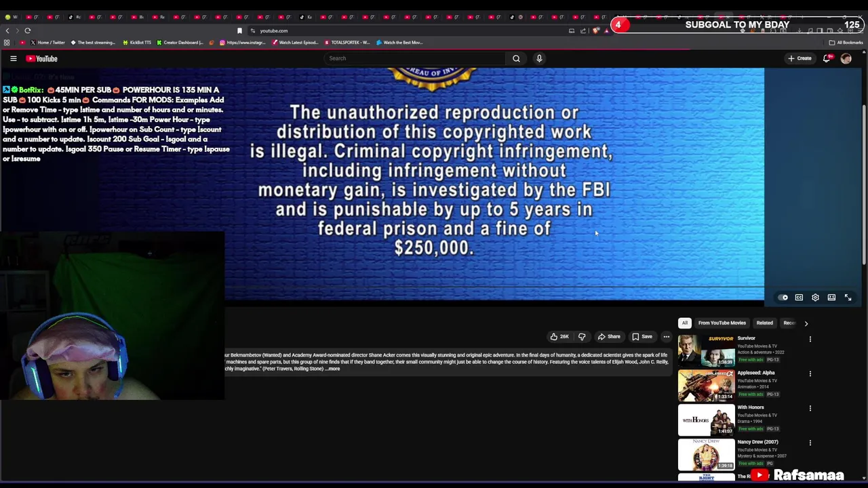Start voice search with the microphone icon
The image size is (868, 488).
[539, 58]
